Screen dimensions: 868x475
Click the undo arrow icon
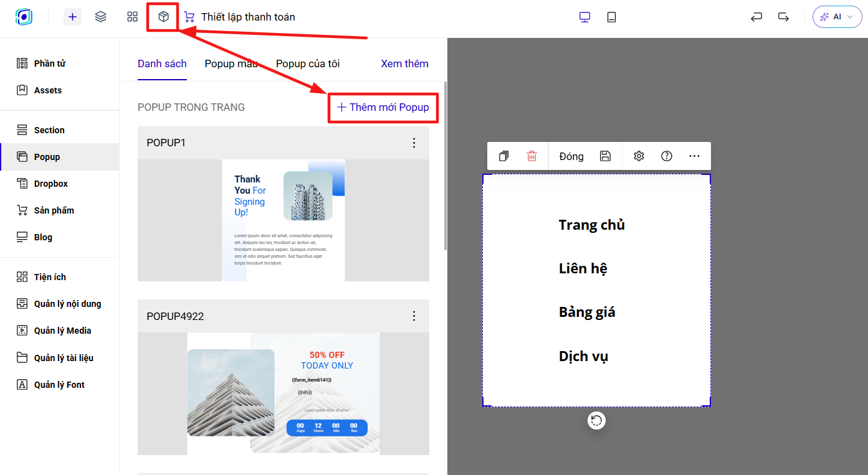pos(756,17)
